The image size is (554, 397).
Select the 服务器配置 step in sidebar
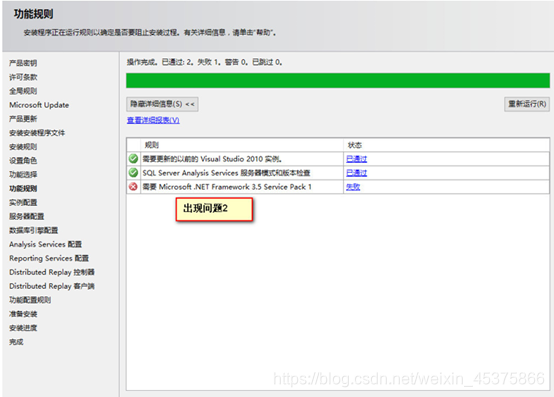pos(26,216)
